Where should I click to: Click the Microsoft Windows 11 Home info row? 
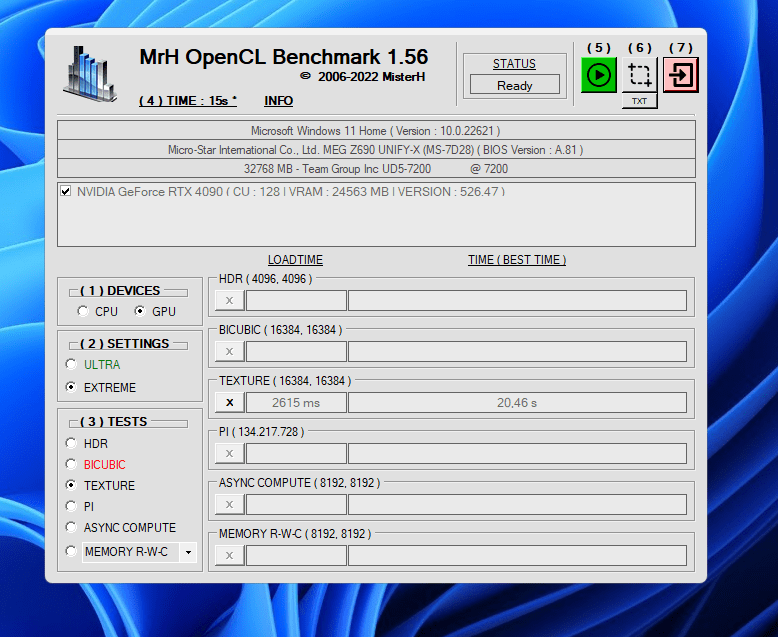376,131
